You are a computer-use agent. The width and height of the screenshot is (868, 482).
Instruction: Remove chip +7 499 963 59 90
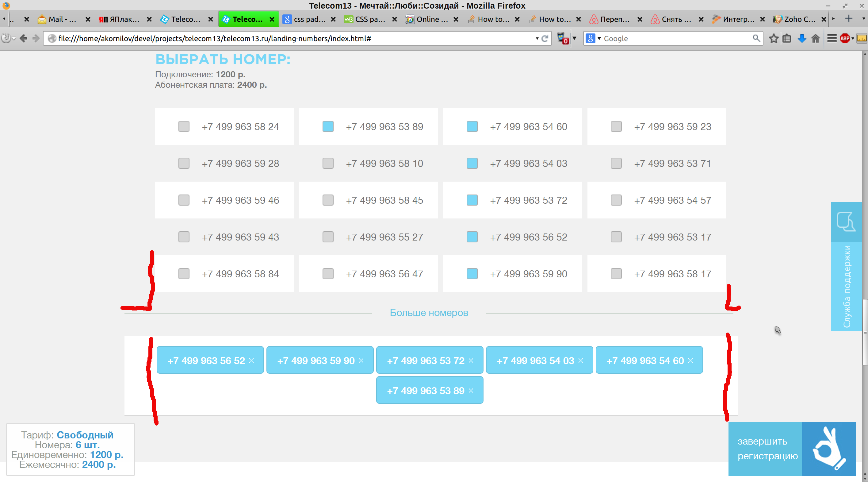point(361,361)
